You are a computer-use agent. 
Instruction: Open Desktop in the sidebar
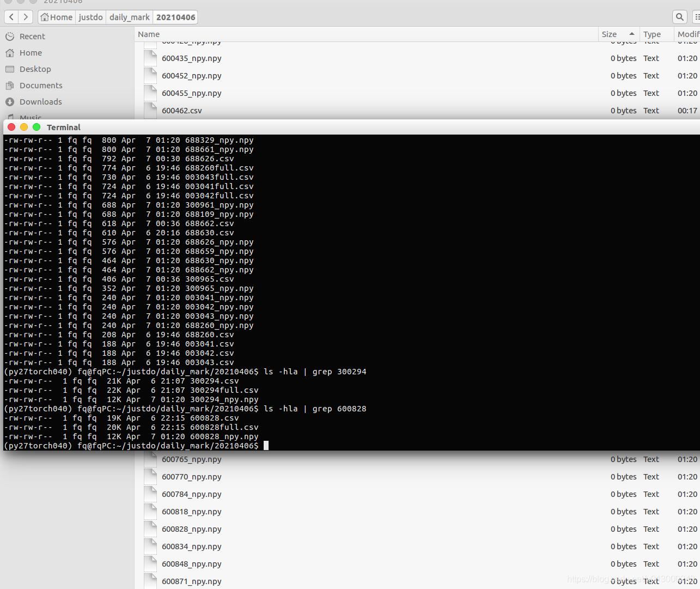tap(35, 69)
